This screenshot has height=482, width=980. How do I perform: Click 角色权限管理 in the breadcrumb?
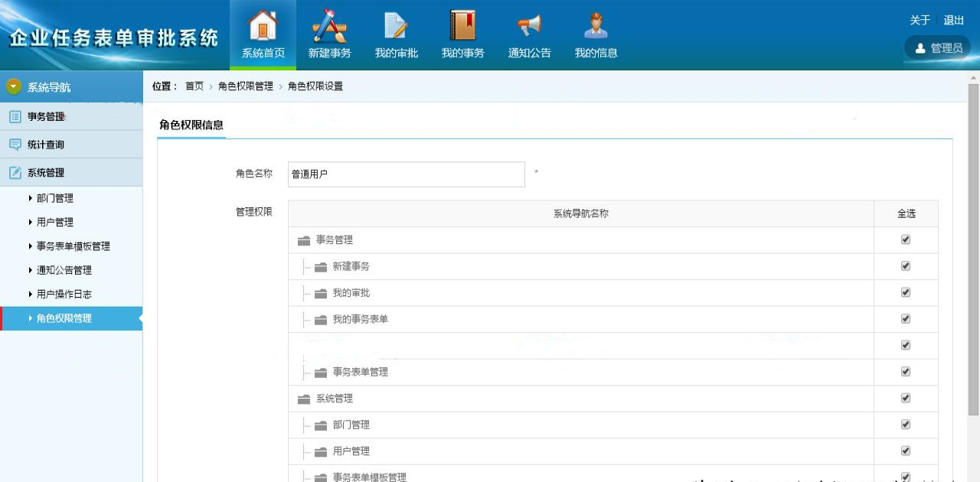click(245, 86)
